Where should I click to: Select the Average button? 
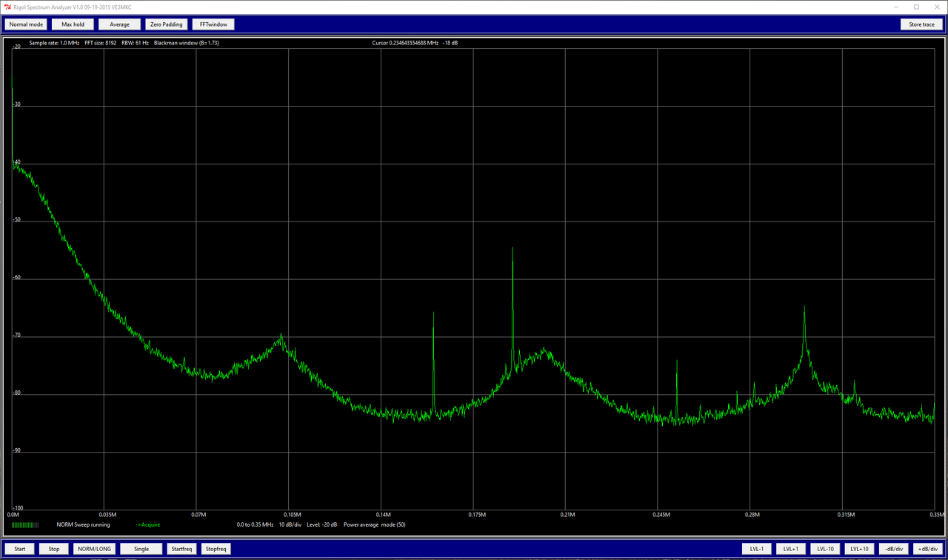[119, 24]
